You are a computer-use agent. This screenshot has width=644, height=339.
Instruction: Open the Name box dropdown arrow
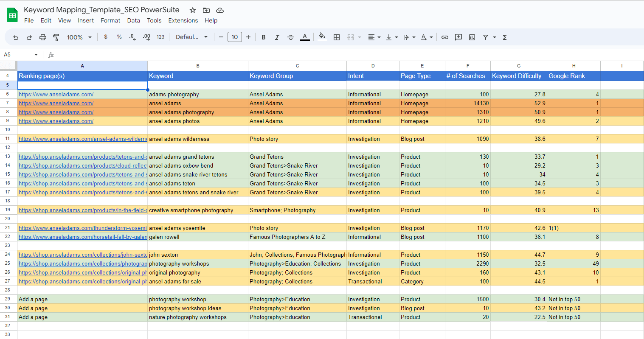click(36, 55)
